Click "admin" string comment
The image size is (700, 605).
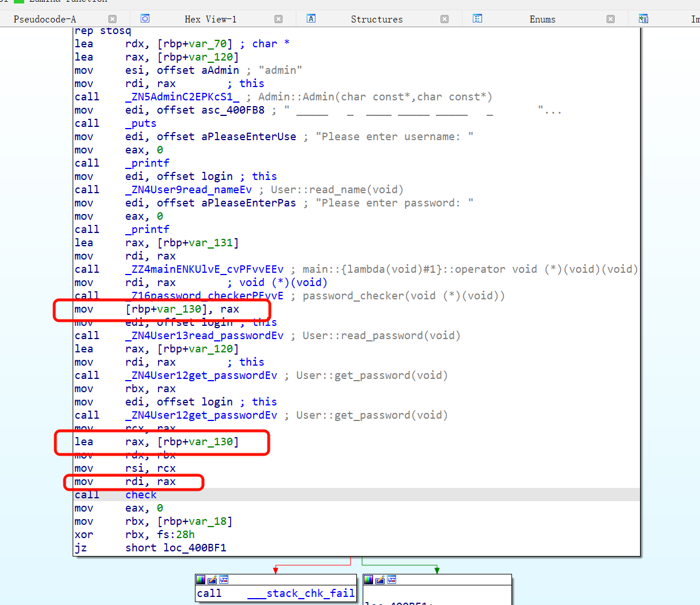coord(280,70)
